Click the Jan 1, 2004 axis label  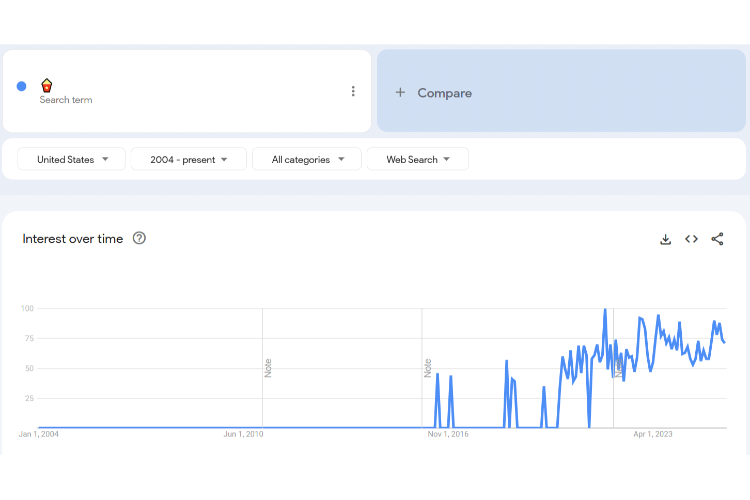(39, 434)
